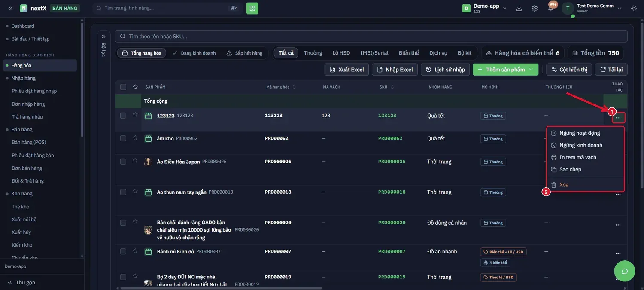Viewport: 644px width, 290px height.
Task: Check the âm kho row checkbox
Action: click(x=123, y=138)
